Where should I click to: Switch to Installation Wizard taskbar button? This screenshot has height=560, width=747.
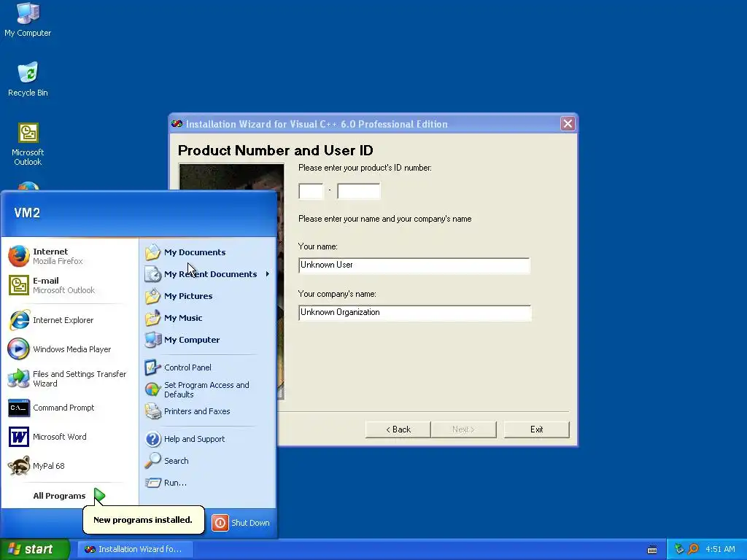(135, 549)
